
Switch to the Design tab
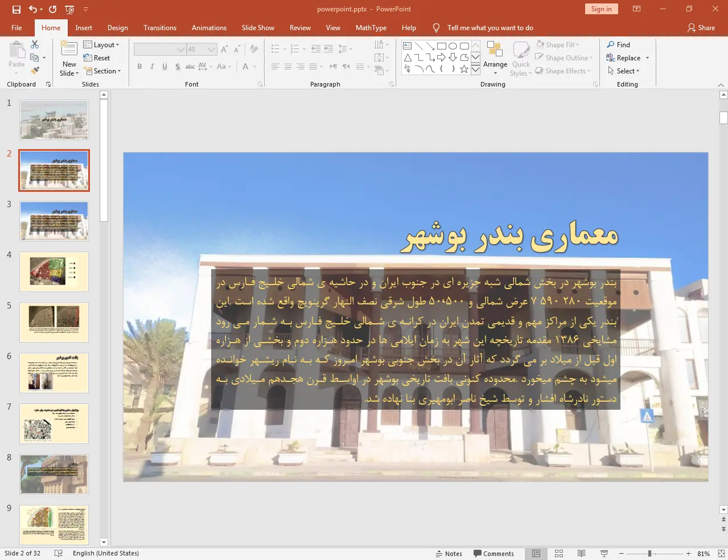(x=118, y=27)
